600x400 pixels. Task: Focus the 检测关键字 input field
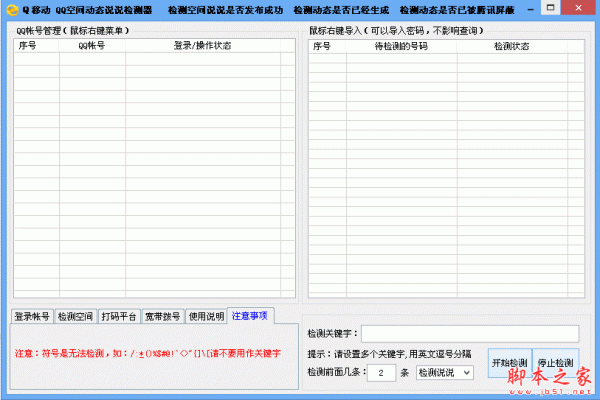(470, 334)
